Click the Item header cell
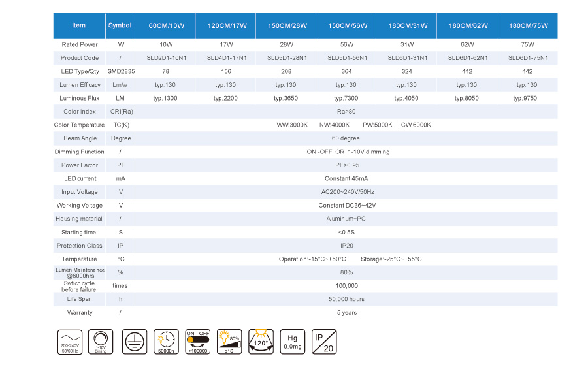The width and height of the screenshot is (588, 369). point(79,25)
